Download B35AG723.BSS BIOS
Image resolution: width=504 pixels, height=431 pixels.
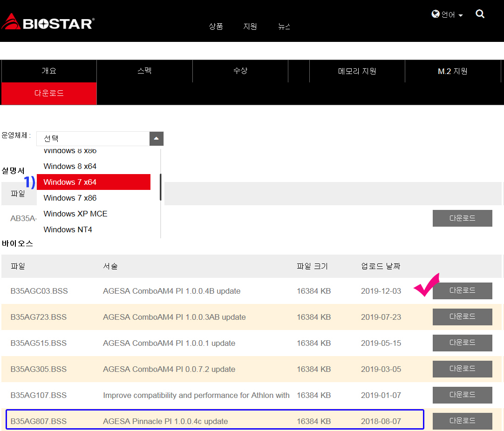(462, 317)
